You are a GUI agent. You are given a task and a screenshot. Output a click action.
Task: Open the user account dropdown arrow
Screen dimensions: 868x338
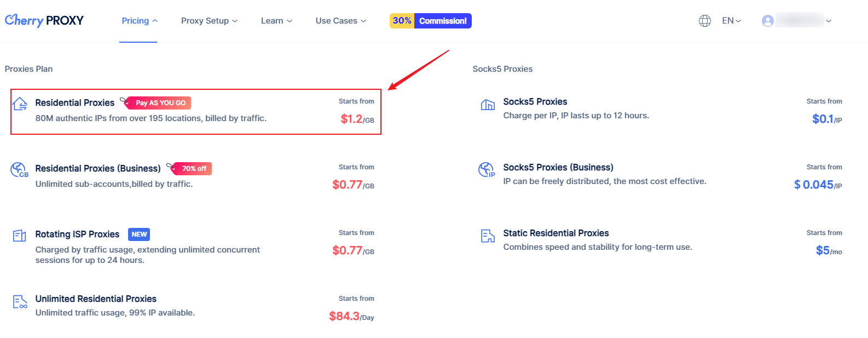[829, 21]
